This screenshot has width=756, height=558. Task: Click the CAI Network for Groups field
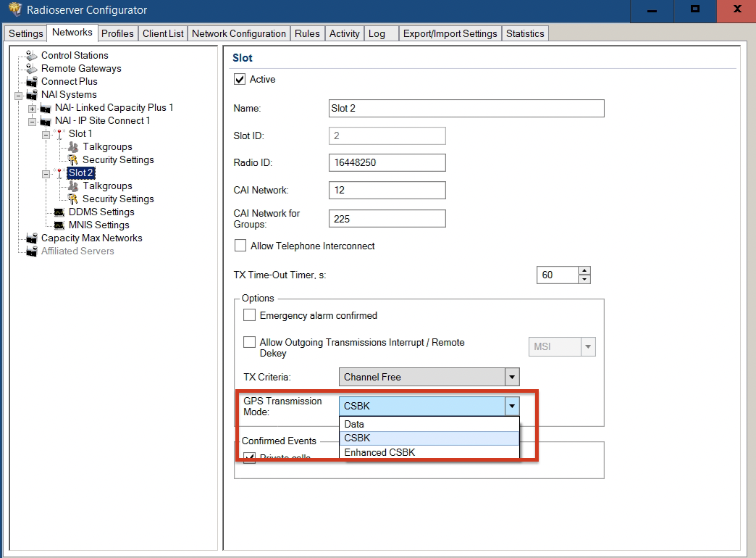point(387,219)
